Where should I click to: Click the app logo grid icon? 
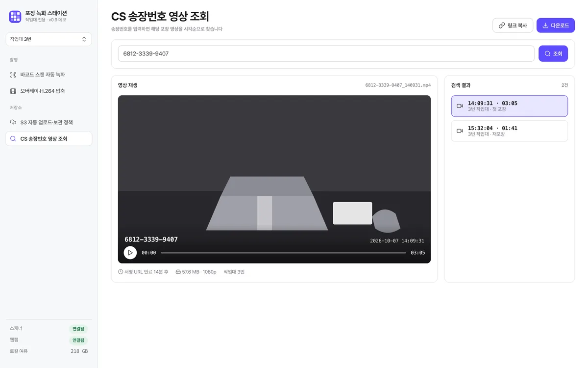pos(15,17)
